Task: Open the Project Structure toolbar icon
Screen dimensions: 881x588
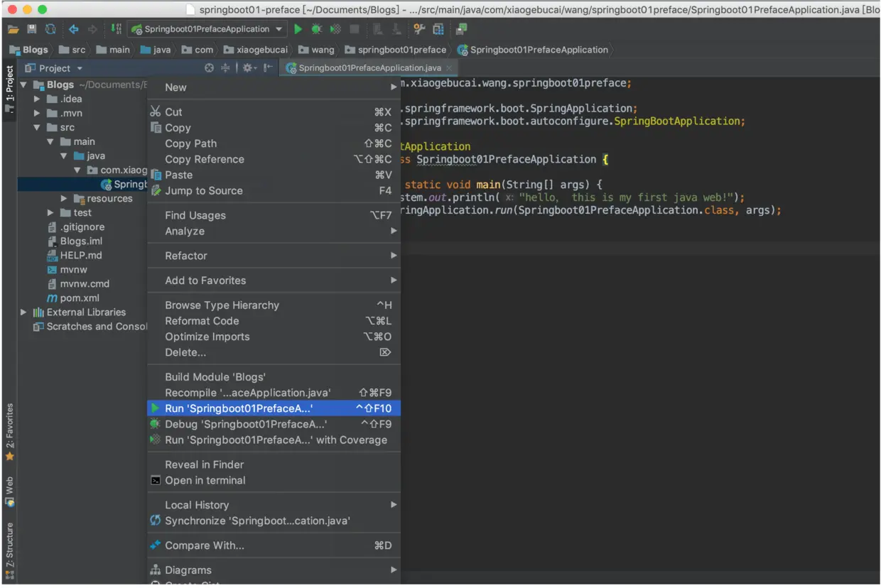Action: [438, 29]
